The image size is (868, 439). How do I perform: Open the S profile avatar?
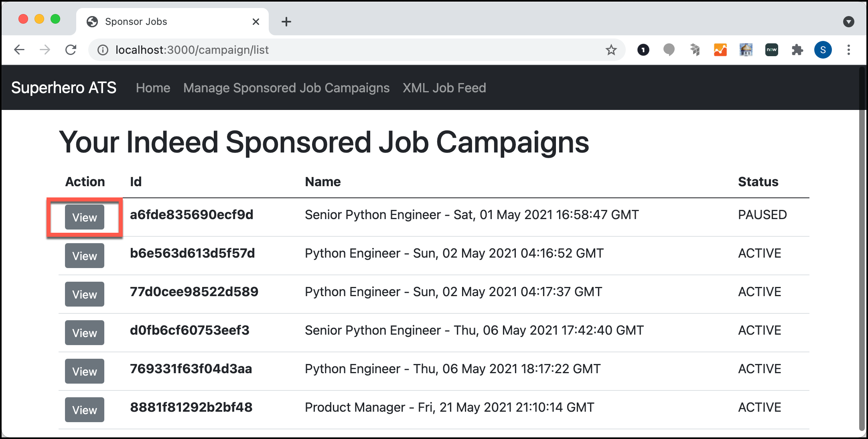tap(823, 50)
